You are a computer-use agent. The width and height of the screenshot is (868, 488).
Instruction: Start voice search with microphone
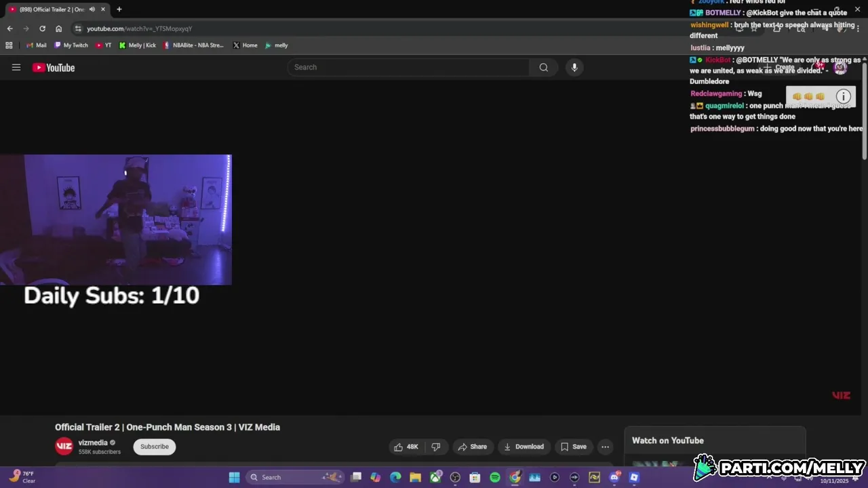click(574, 67)
